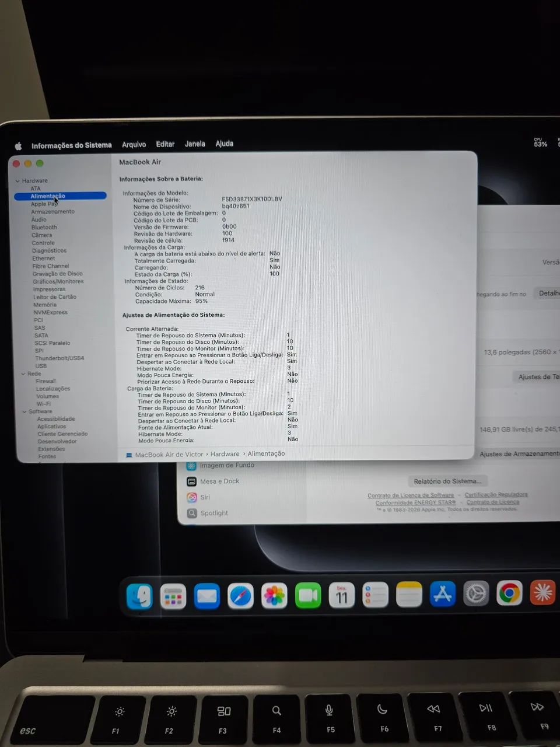Open the orange starburst app in Dock

click(542, 593)
